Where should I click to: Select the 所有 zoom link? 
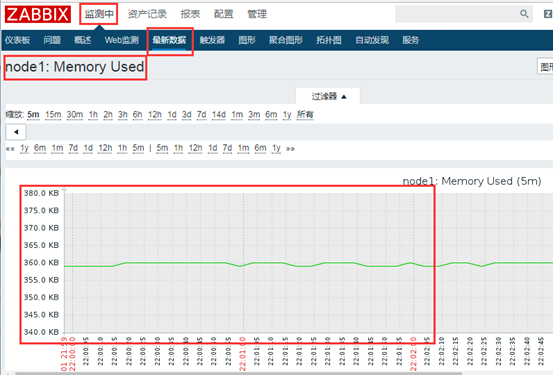coord(305,115)
